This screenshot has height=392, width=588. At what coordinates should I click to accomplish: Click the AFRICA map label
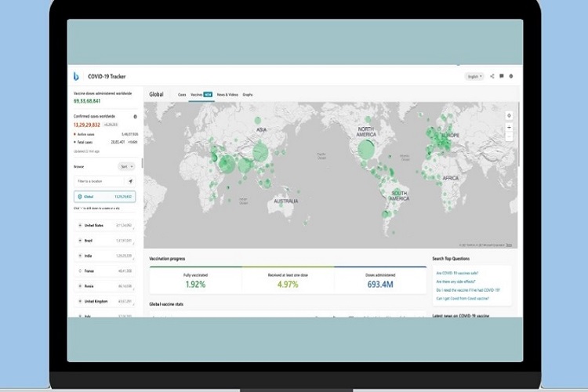point(450,178)
